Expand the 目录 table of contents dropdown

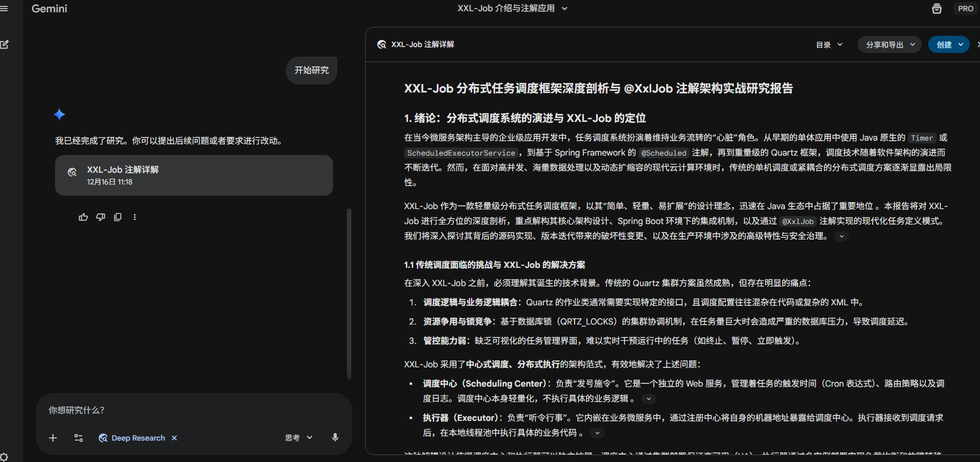click(829, 45)
